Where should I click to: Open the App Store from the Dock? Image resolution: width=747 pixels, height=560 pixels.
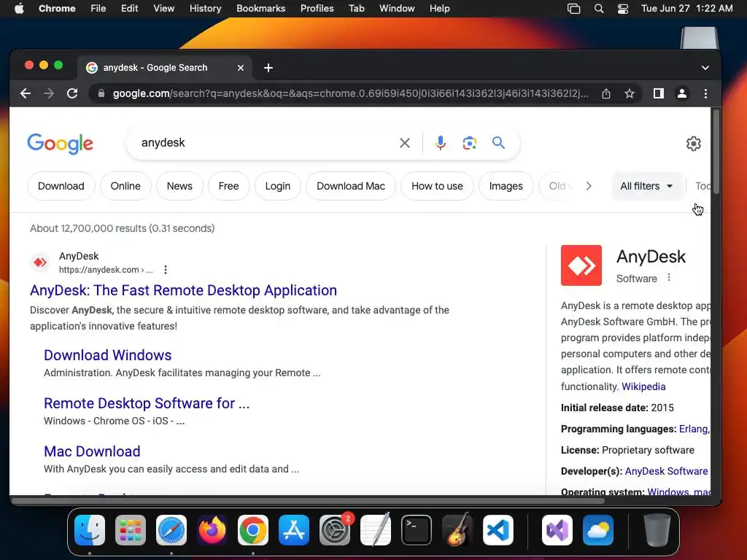294,530
